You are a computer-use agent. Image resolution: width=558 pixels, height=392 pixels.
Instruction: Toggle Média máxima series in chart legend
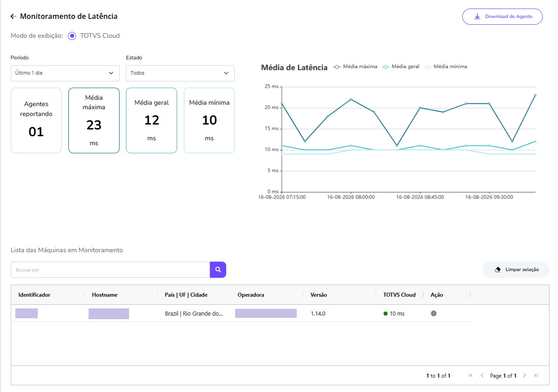coord(355,67)
